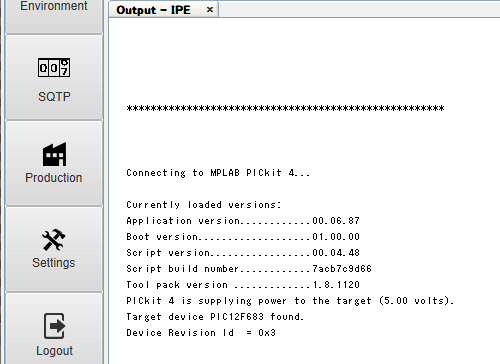Click the 'Currently loaded versions' line

tap(204, 204)
